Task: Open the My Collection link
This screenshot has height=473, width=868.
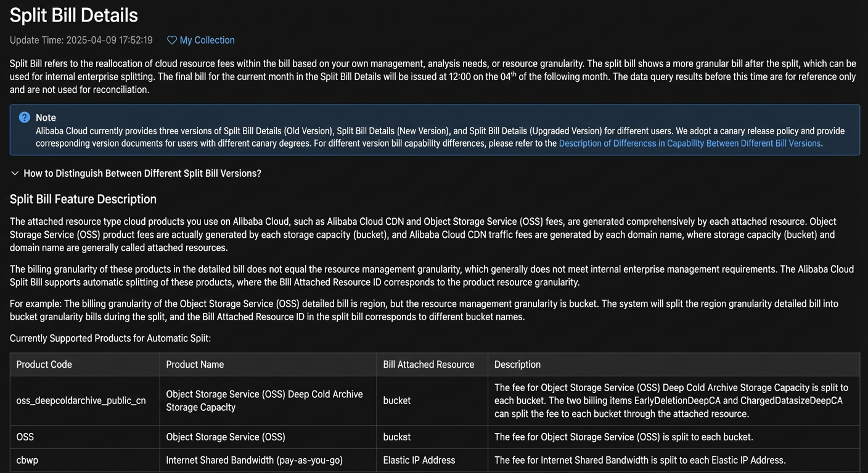Action: click(x=207, y=40)
